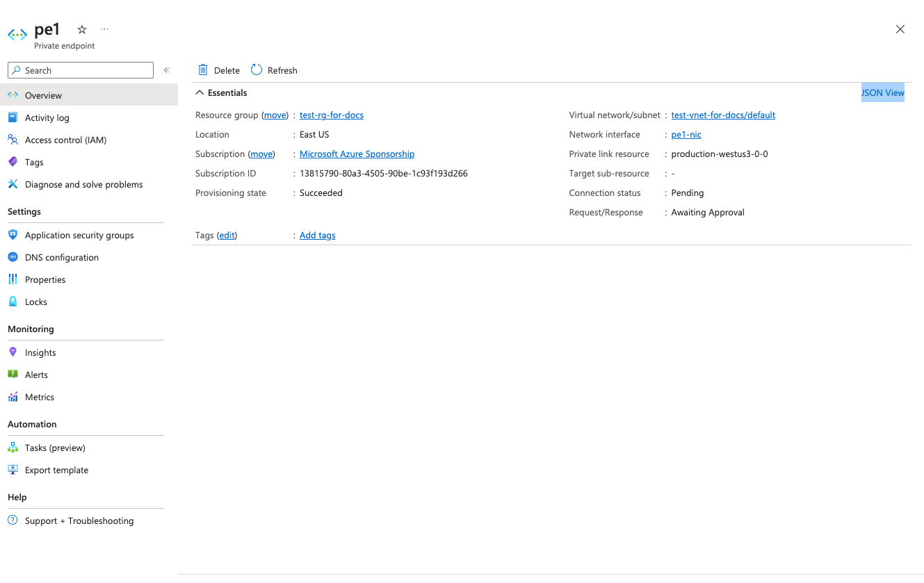Viewport: 924px width, 583px height.
Task: Toggle favorite star on pe1
Action: (81, 29)
